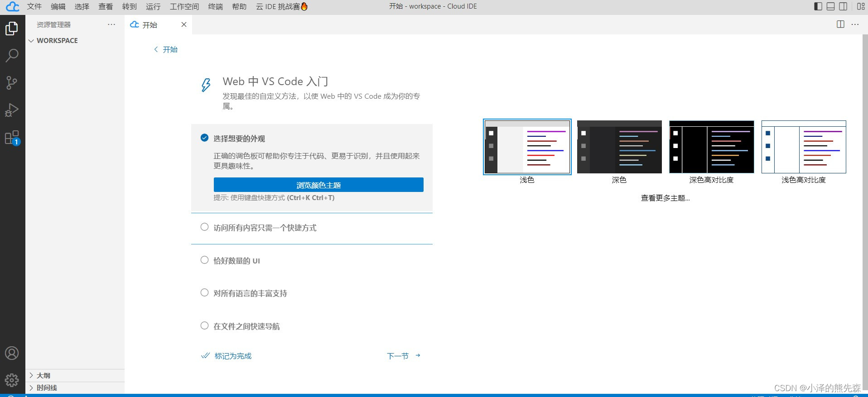The height and width of the screenshot is (397, 868).
Task: Open the Source Control view
Action: pos(12,83)
